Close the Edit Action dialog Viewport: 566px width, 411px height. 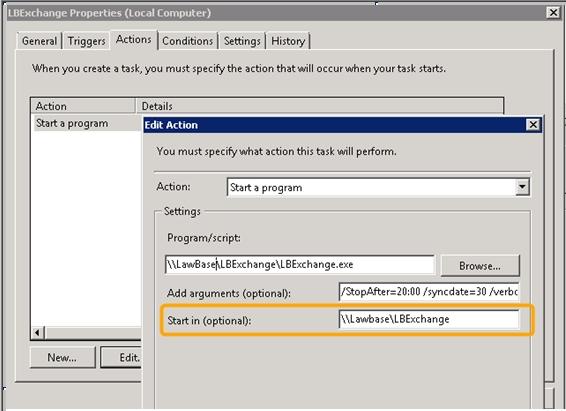533,125
